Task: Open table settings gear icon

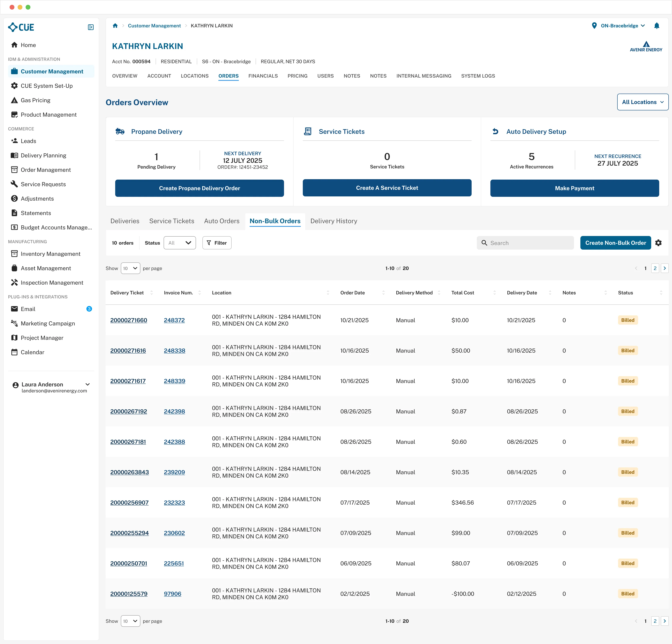Action: tap(658, 243)
